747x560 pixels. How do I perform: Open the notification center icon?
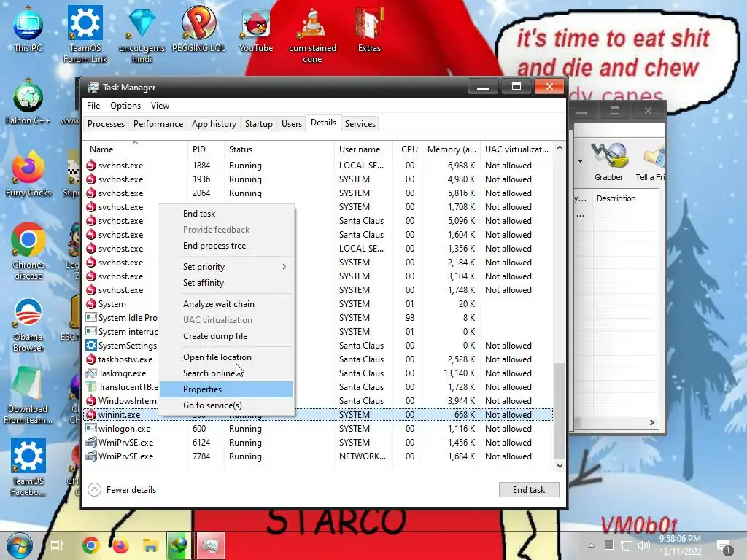pos(724,547)
